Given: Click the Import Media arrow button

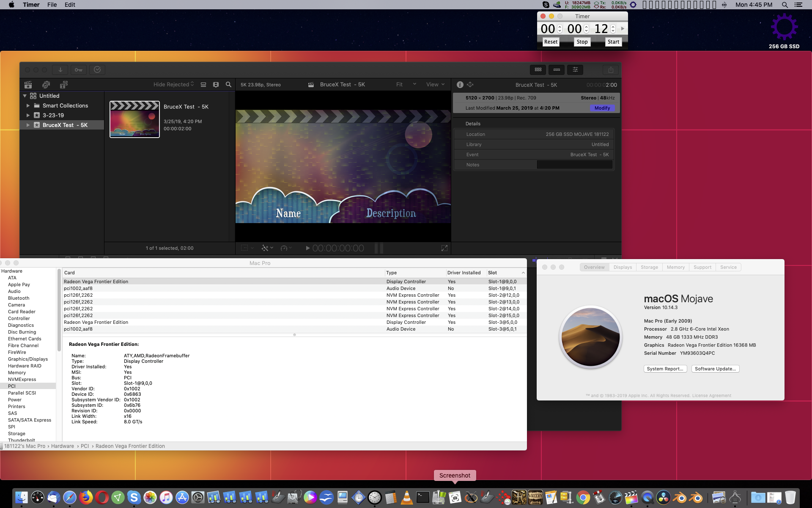Looking at the screenshot, I should [x=60, y=70].
